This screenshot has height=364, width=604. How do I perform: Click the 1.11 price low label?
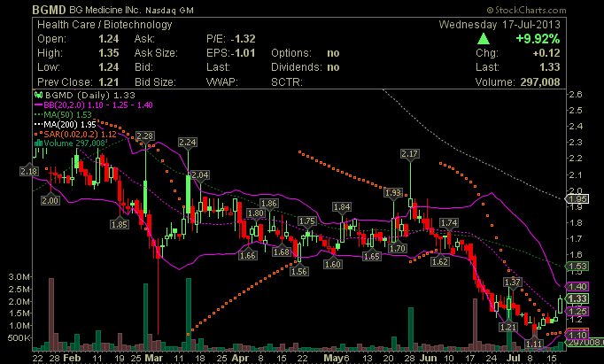pos(533,344)
